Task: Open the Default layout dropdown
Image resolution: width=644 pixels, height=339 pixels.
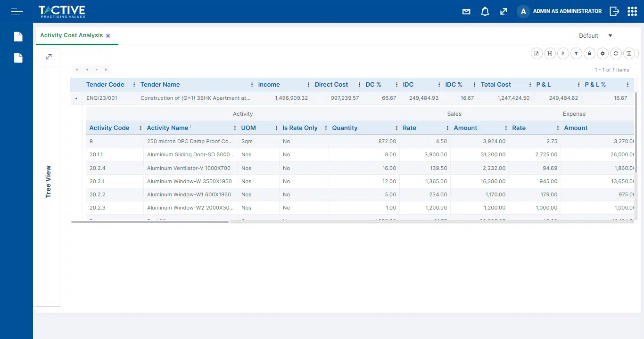Action: (x=610, y=36)
